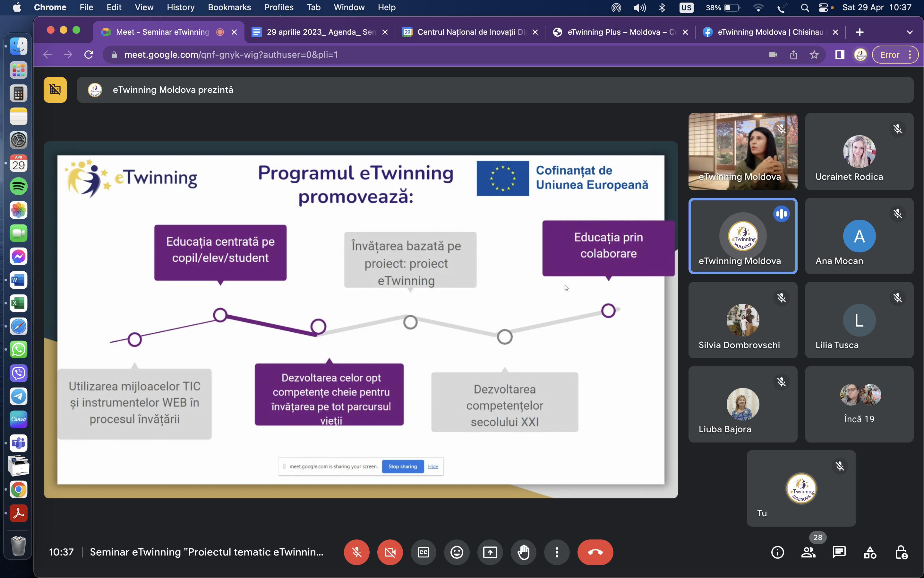Click the Error update button

[890, 55]
